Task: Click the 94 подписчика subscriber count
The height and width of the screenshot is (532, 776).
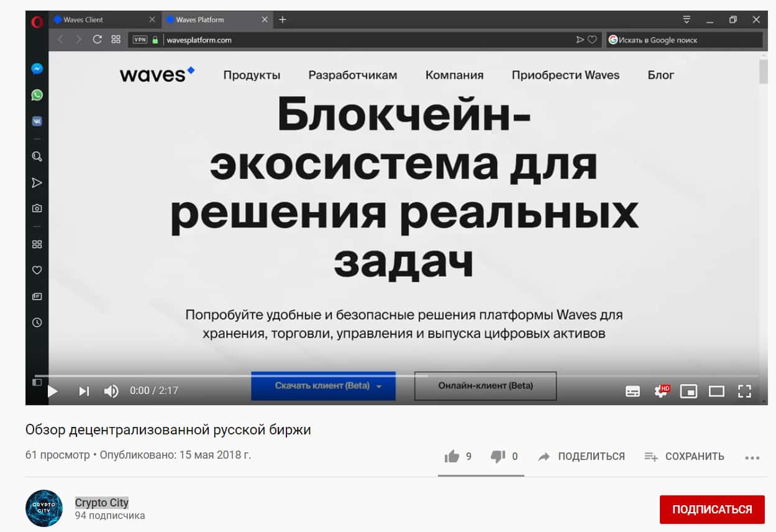Action: 110,516
